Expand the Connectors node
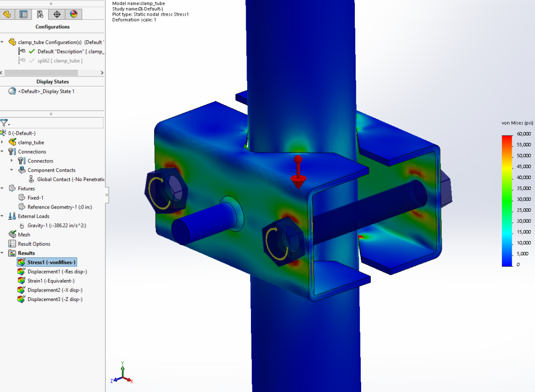 point(12,161)
